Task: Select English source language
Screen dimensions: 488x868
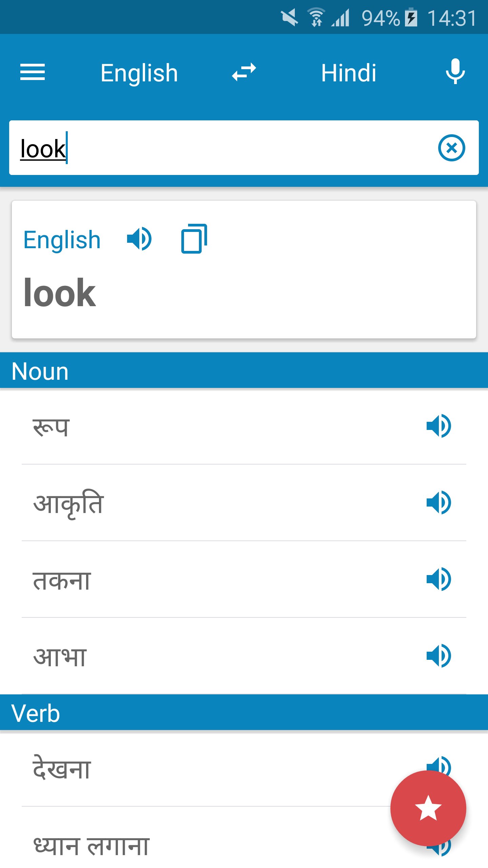Action: pos(139,73)
